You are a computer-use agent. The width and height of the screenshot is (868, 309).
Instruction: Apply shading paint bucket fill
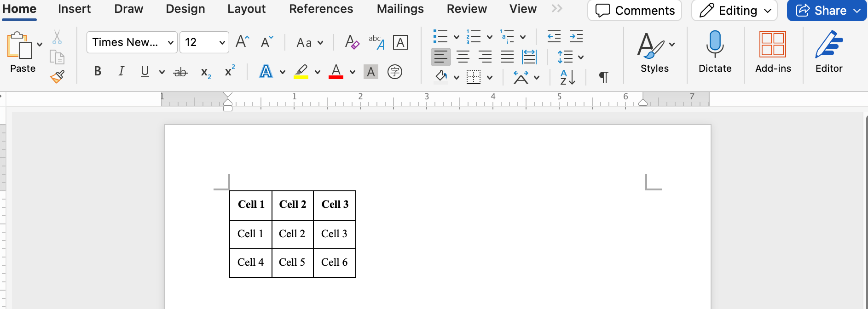tap(441, 77)
